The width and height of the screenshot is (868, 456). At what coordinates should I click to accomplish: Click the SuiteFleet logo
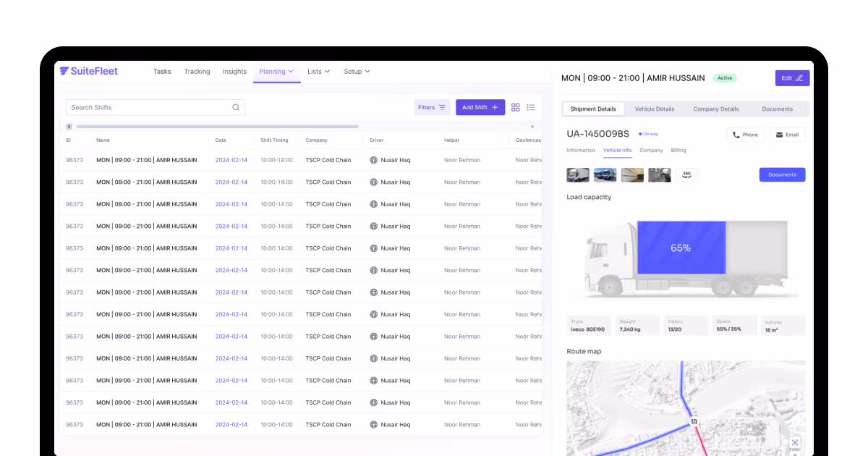pos(88,71)
